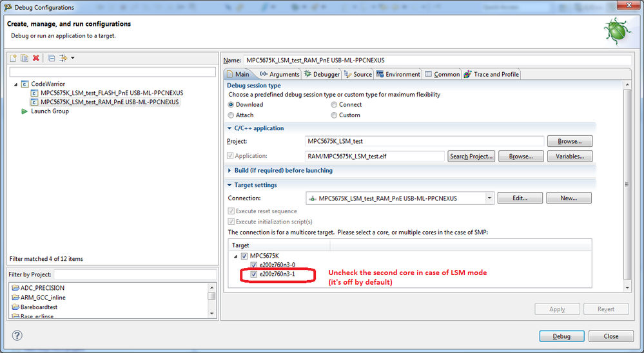Collapse the Target settings section
644x353 pixels.
229,185
